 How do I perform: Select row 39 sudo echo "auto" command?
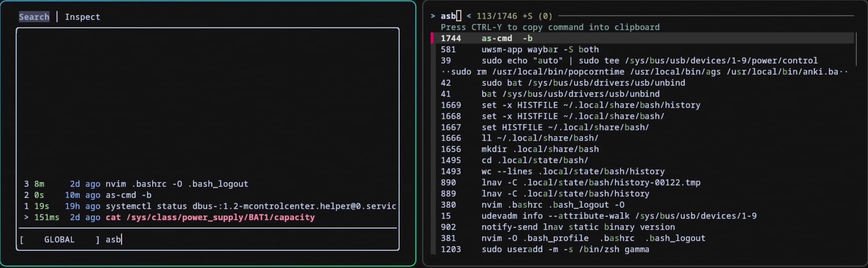tap(642, 61)
